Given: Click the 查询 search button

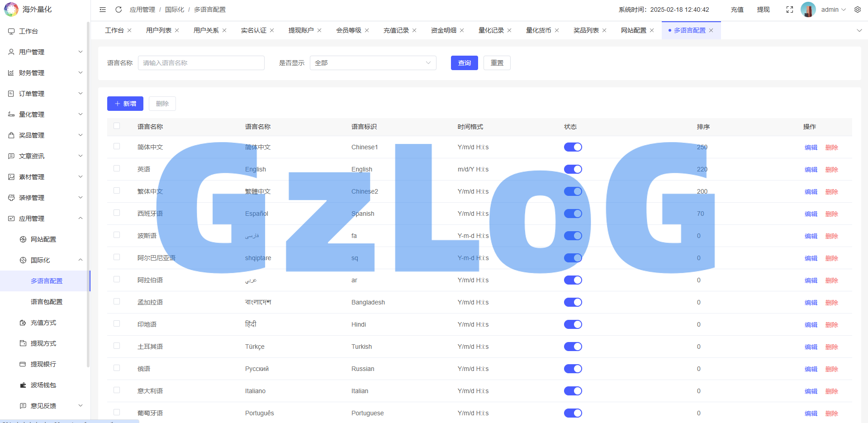Looking at the screenshot, I should coord(464,63).
